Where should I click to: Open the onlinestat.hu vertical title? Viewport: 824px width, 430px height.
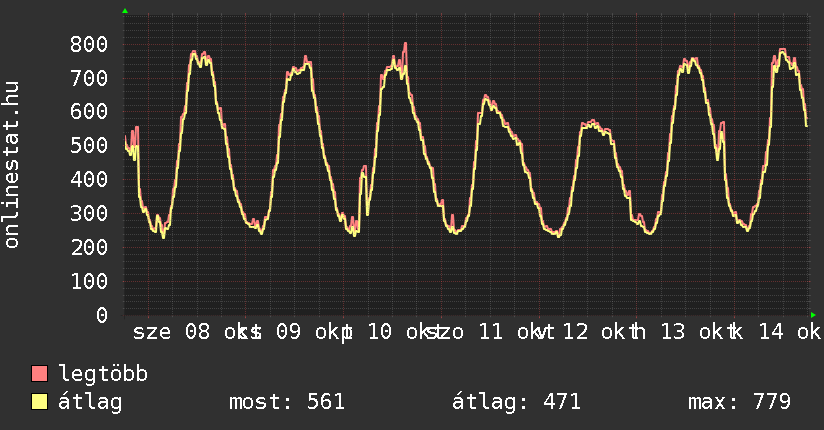tap(13, 165)
